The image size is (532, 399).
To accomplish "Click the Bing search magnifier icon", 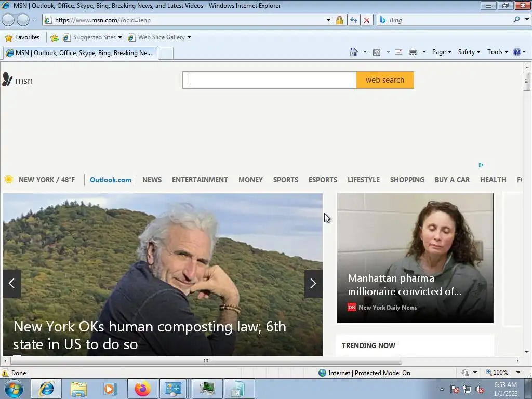I will pyautogui.click(x=516, y=20).
